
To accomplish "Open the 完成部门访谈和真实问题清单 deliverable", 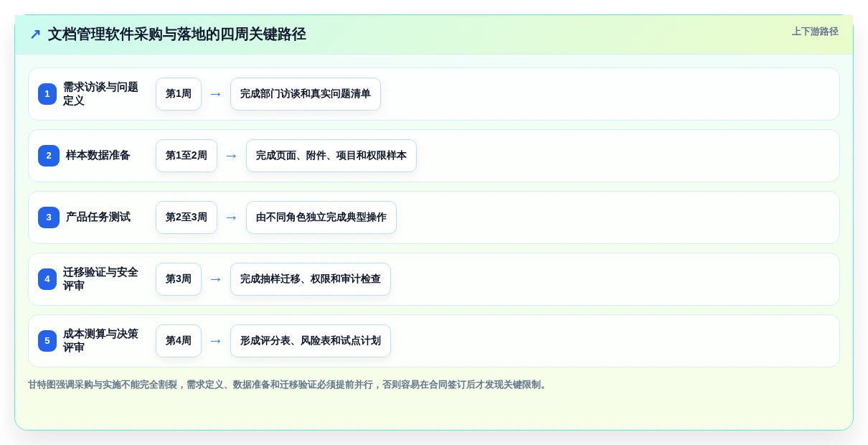I will 306,94.
